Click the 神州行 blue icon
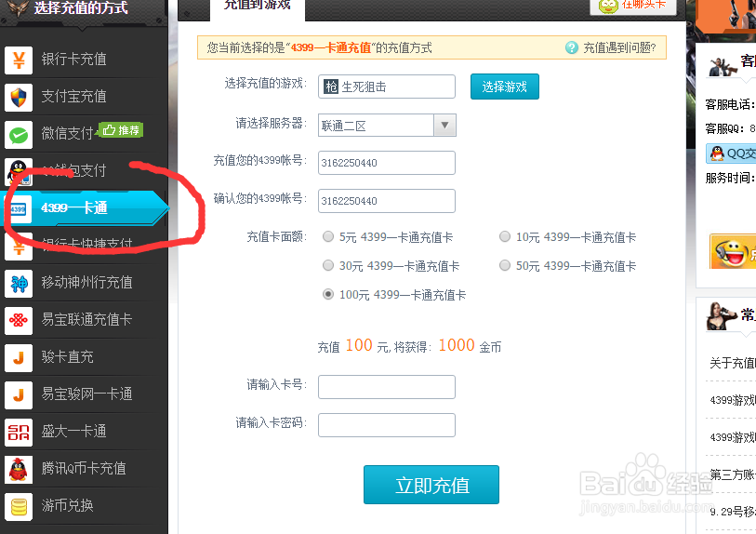This screenshot has width=756, height=534. (x=19, y=284)
